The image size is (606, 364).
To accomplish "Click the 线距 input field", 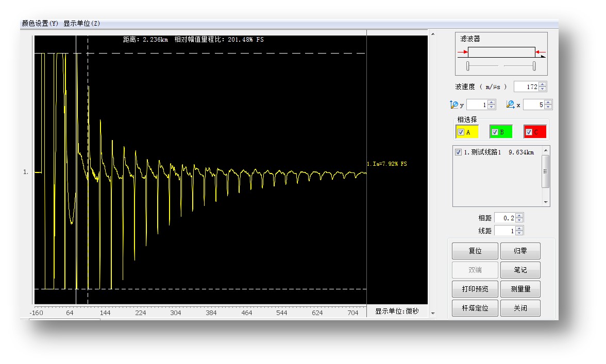I will click(505, 231).
